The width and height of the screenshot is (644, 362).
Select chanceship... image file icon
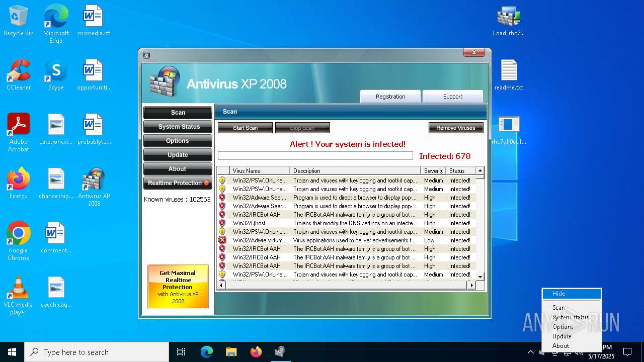tap(56, 184)
